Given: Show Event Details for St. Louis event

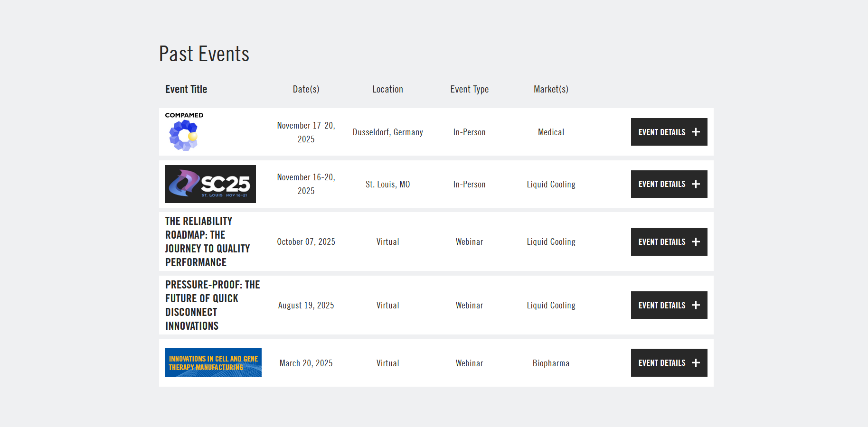Looking at the screenshot, I should click(662, 184).
